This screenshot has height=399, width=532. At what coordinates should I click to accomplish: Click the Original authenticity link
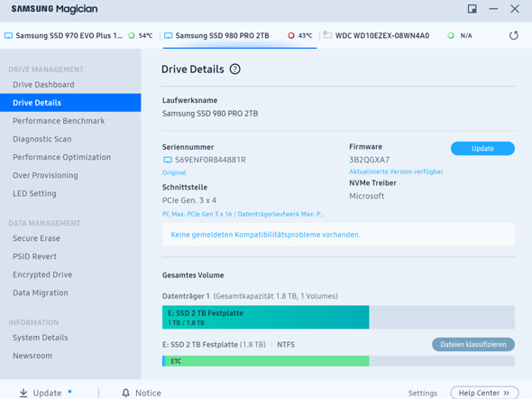point(174,172)
